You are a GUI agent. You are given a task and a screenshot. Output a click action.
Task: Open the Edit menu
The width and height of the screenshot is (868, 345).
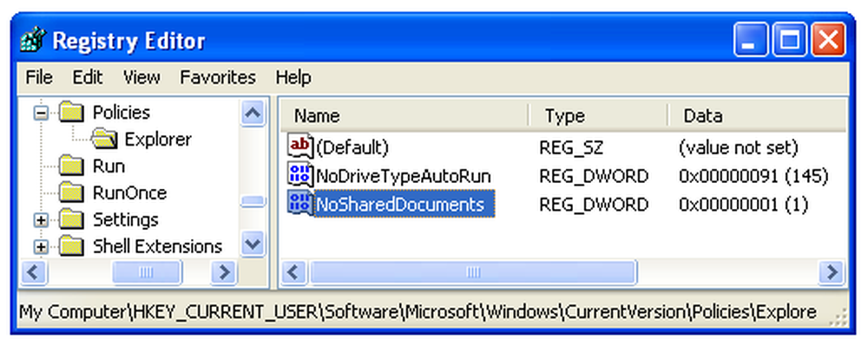88,77
